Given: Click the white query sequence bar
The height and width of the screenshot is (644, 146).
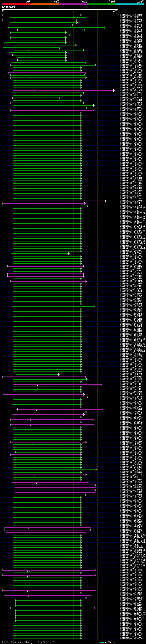Looking at the screenshot, I should tap(60, 10).
